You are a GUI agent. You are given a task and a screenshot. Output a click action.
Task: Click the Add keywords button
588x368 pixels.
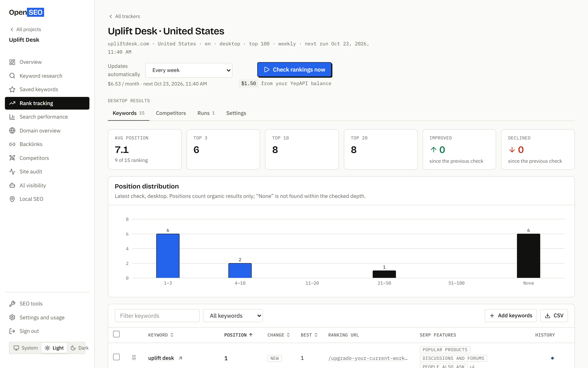click(511, 316)
